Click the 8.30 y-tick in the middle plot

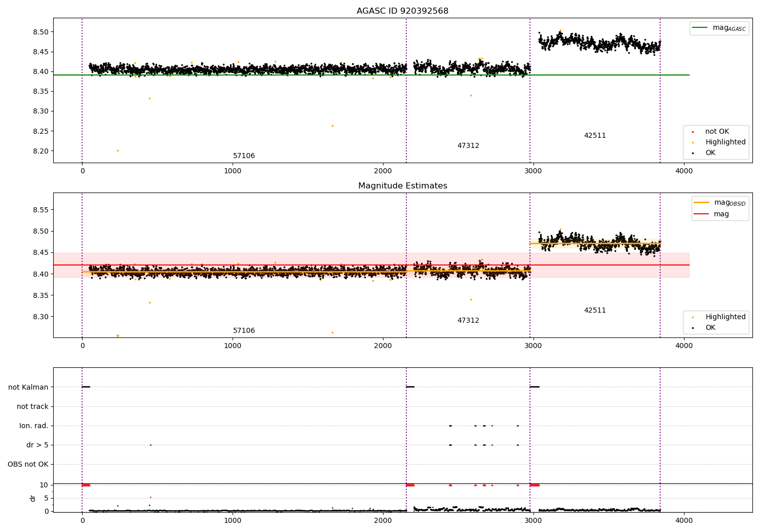tap(41, 317)
